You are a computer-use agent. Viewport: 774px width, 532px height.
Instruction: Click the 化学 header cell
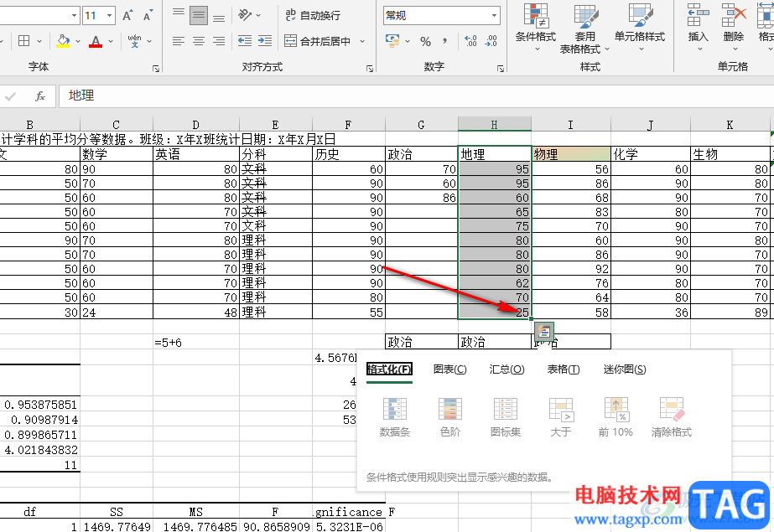coord(651,154)
